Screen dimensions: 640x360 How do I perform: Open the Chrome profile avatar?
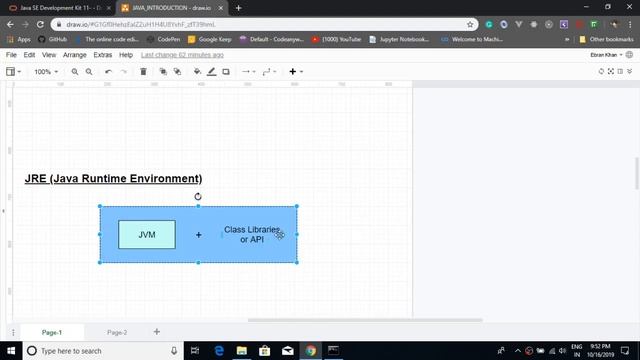point(614,24)
